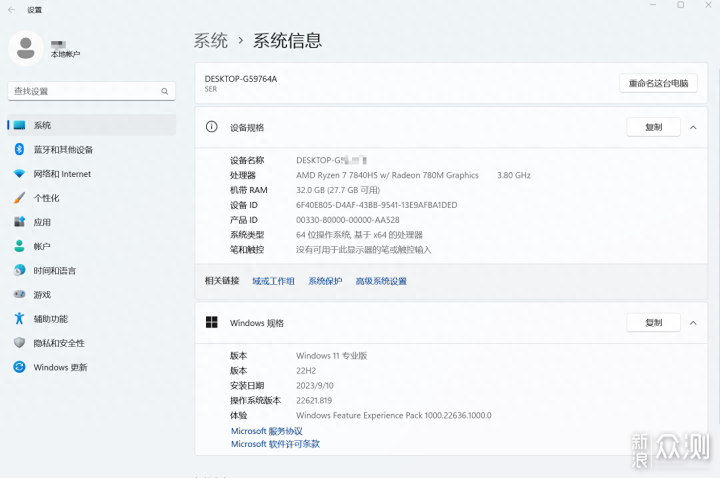Click the paintbrush icon beside 个性化
Screen dimensions: 720x478
click(x=19, y=198)
